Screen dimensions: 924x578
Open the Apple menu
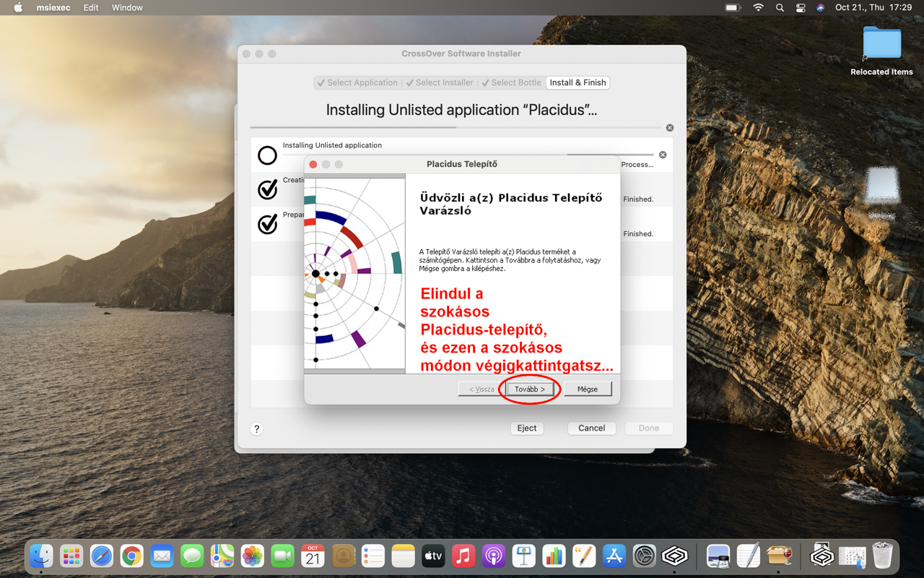click(x=18, y=7)
